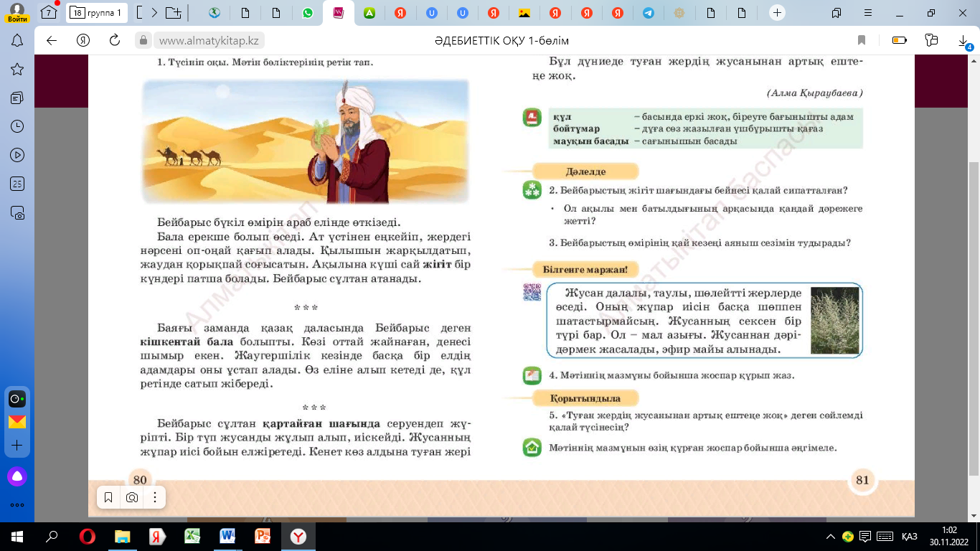Expand the '18 группа 1' tab group
This screenshot has width=980, height=551.
[x=98, y=12]
